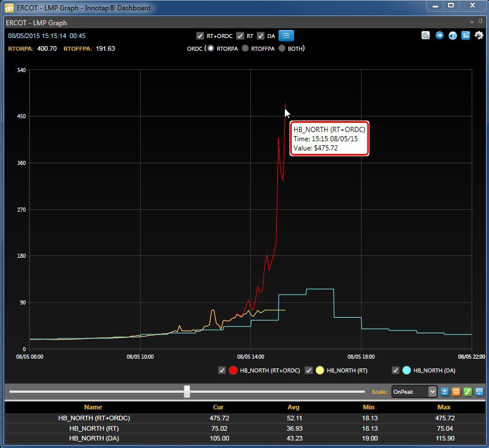Click the 00:45 countdown timer
This screenshot has height=448, width=489.
78,36
